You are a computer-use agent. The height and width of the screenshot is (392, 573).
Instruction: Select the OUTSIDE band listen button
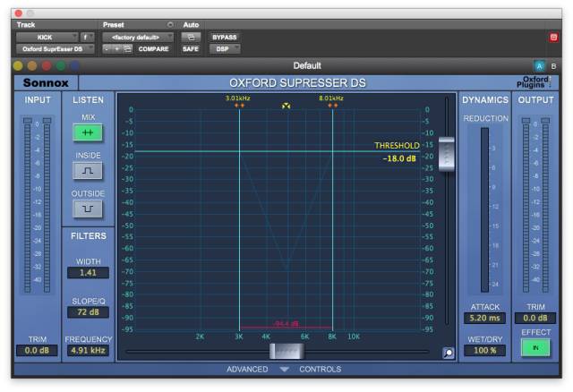pyautogui.click(x=88, y=209)
